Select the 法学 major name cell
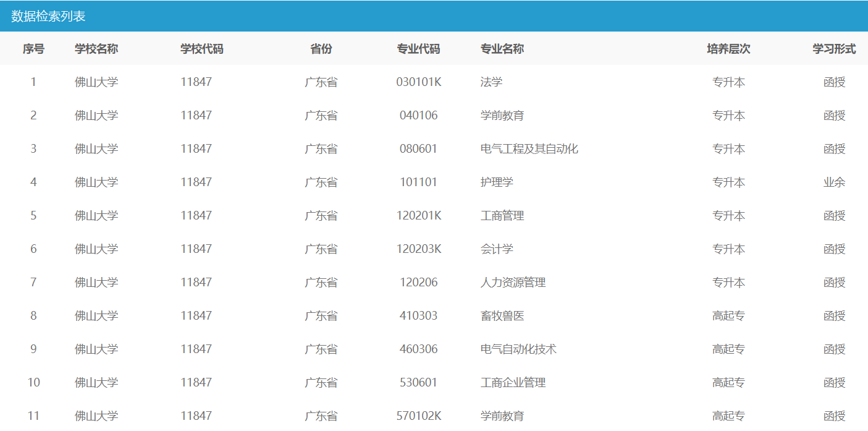This screenshot has height=431, width=868. pos(492,82)
